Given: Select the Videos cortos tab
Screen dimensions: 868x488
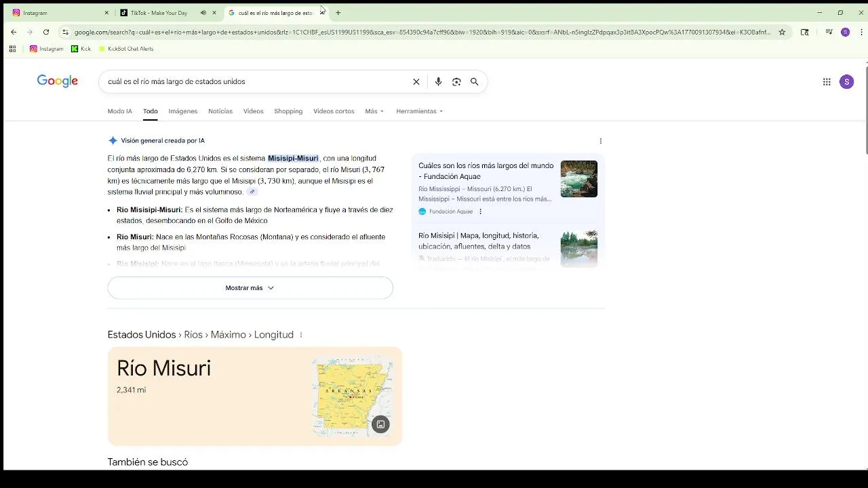Looking at the screenshot, I should (334, 111).
